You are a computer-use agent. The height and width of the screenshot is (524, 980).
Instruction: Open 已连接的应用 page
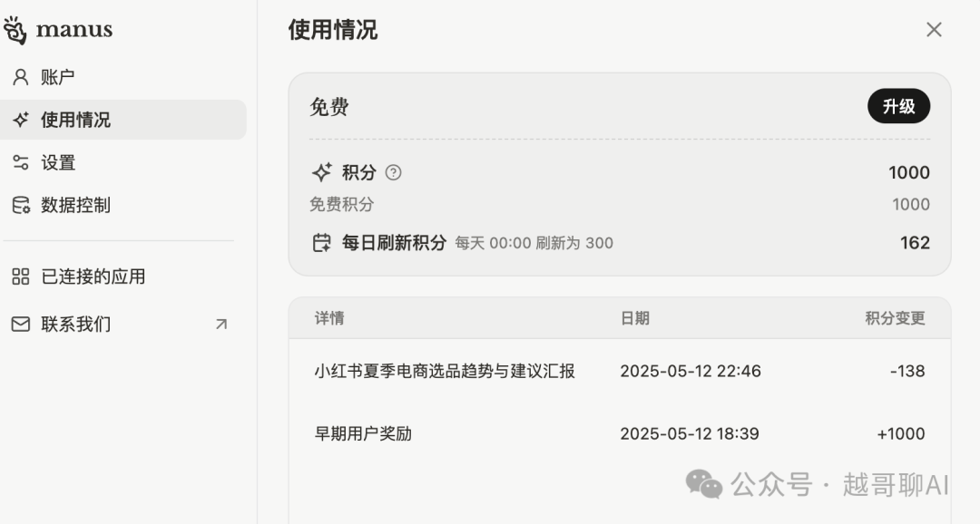pos(123,277)
